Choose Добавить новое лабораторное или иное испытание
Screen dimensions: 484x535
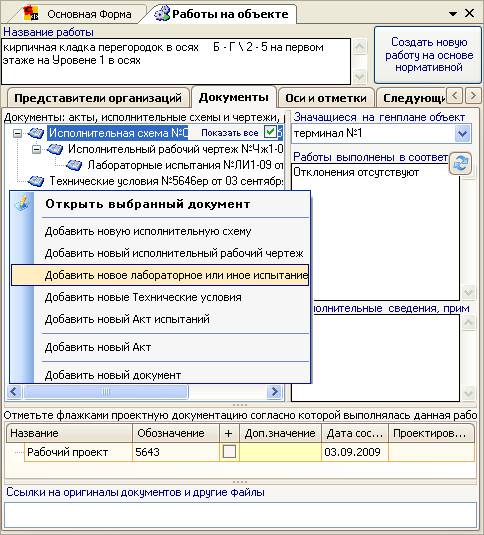pos(160,275)
